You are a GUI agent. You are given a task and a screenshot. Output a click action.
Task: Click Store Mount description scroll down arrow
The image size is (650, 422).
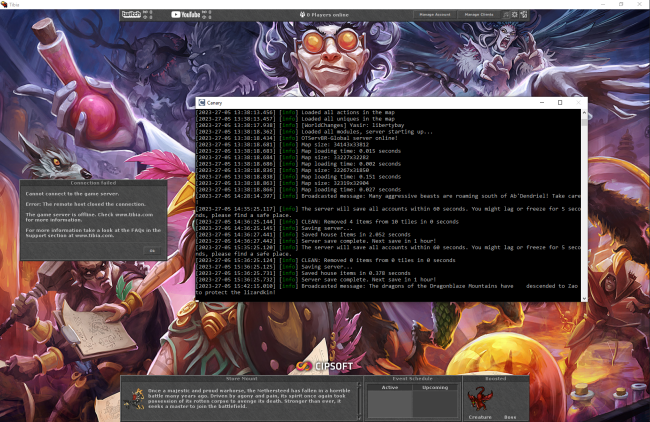[x=359, y=416]
